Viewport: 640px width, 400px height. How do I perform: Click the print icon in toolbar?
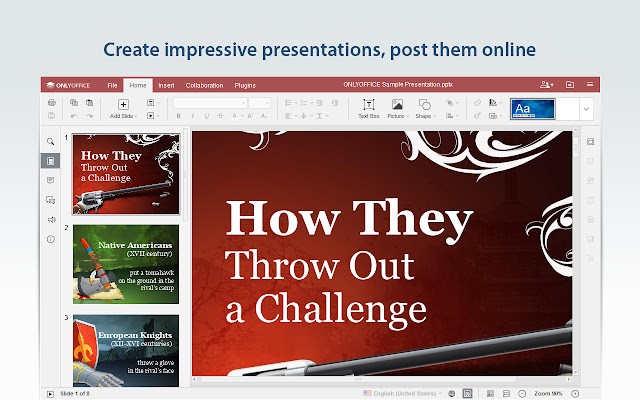pos(52,103)
